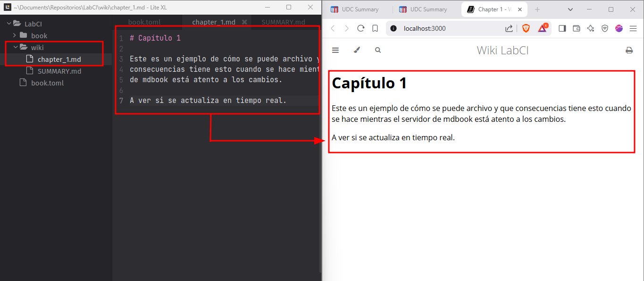Open the tab search dropdown arrow
644x281 pixels.
570,9
